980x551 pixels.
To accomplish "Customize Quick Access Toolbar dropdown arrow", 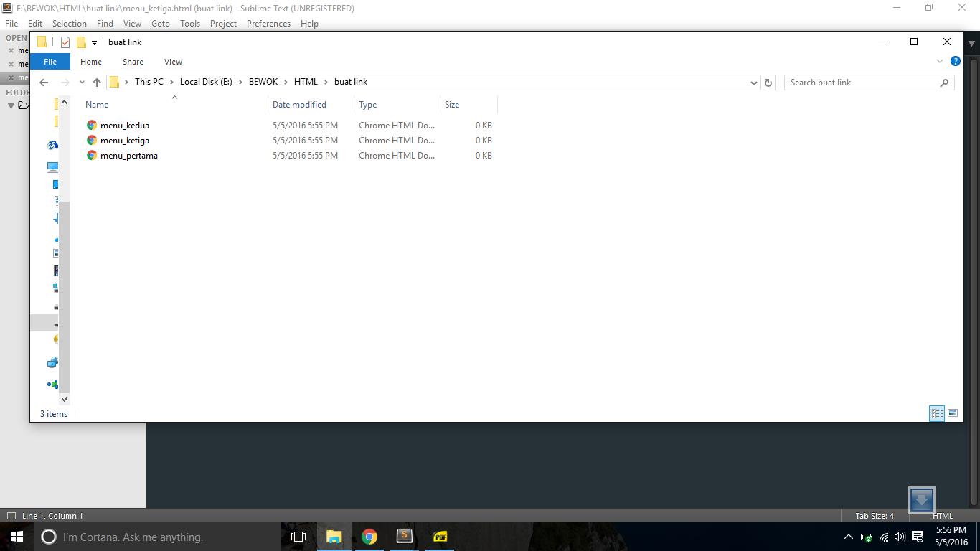I will click(94, 43).
